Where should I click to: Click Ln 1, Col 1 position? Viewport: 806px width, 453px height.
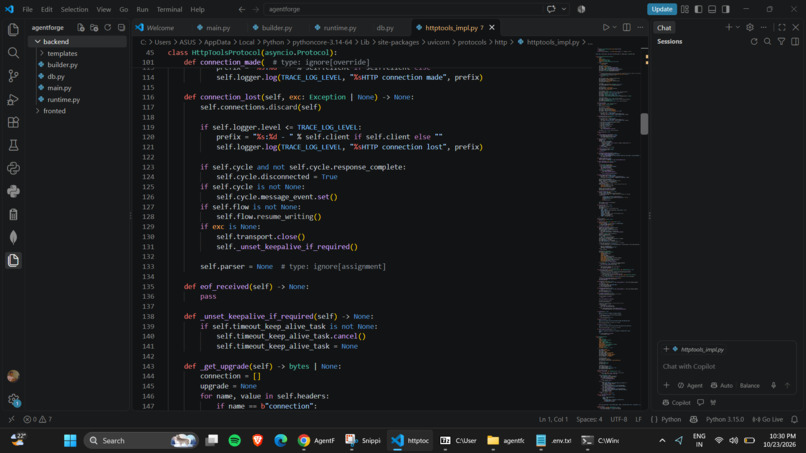pyautogui.click(x=553, y=419)
